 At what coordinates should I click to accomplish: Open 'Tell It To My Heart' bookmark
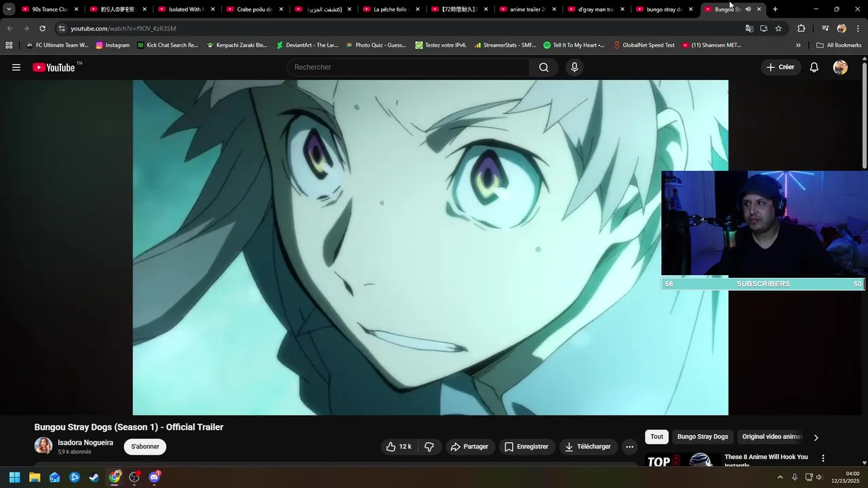click(574, 45)
